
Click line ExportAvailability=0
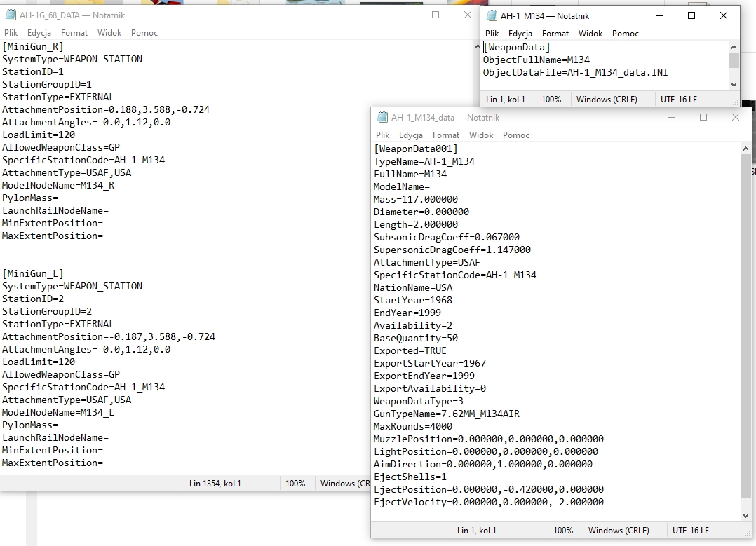point(430,388)
